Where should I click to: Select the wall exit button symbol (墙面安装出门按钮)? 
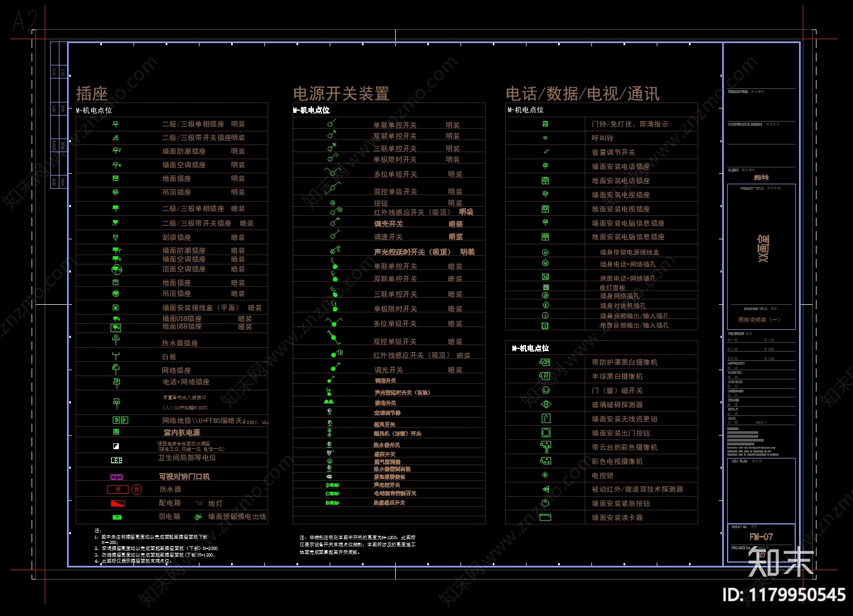tap(546, 433)
